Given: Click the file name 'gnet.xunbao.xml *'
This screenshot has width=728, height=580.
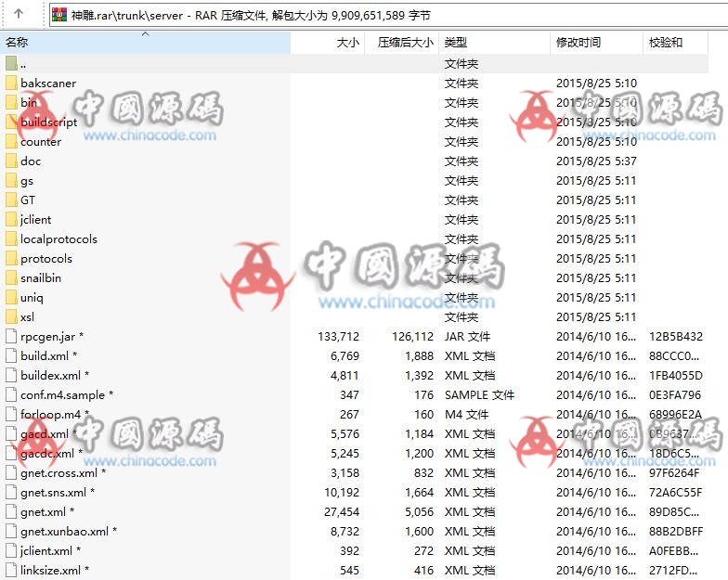Looking at the screenshot, I should (69, 531).
